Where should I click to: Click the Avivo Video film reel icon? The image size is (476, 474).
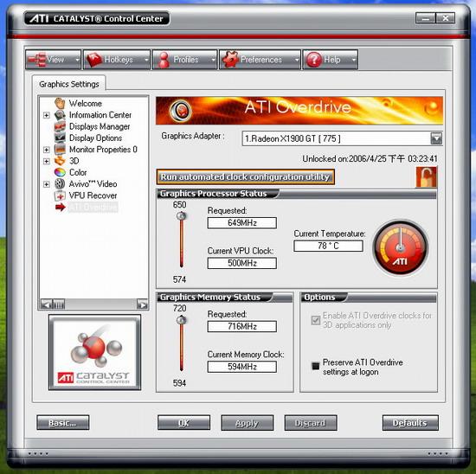coord(60,184)
